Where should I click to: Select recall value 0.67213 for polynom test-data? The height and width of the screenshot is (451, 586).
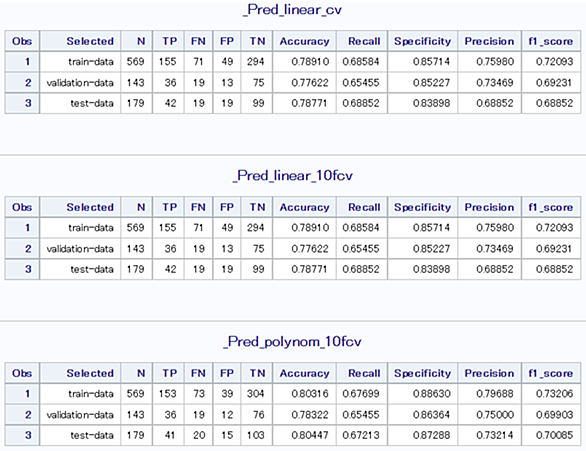(362, 435)
